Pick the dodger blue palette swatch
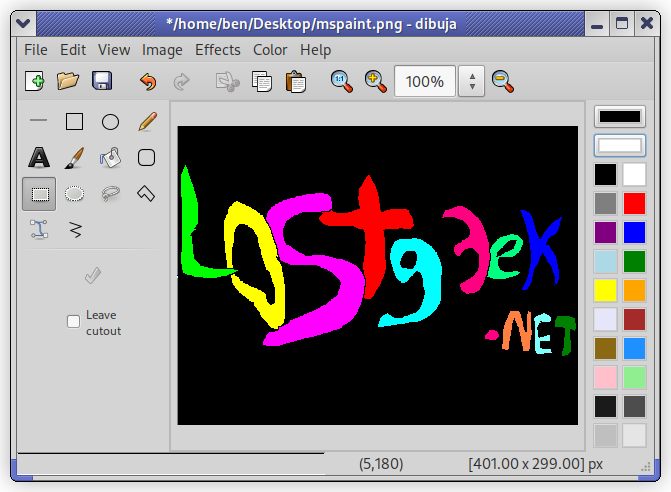This screenshot has width=671, height=492. pos(634,348)
